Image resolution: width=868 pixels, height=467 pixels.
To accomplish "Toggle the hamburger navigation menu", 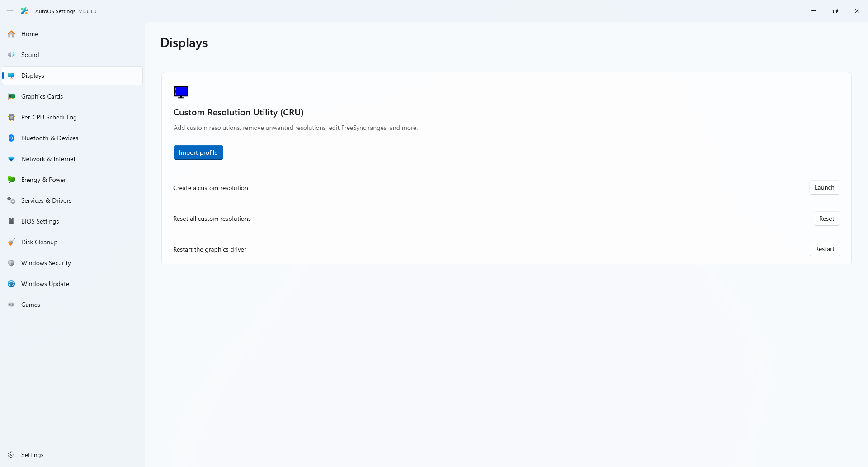I will (10, 11).
